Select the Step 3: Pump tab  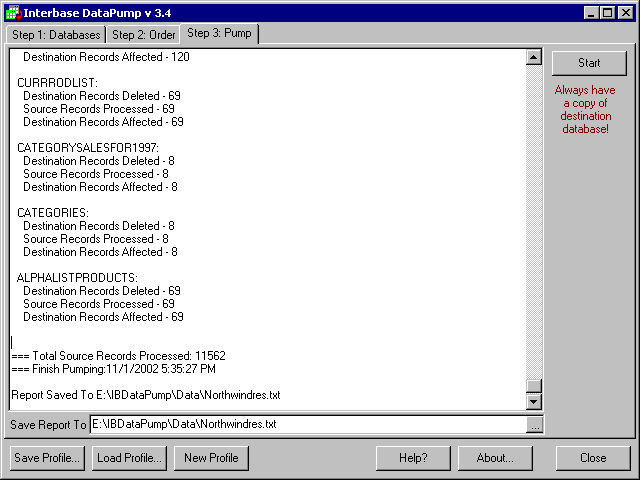(x=219, y=33)
